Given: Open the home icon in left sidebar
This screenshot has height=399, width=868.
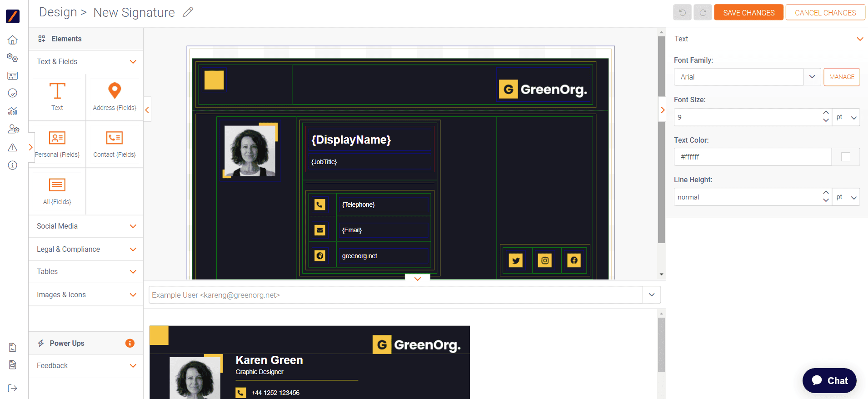Looking at the screenshot, I should (x=13, y=40).
